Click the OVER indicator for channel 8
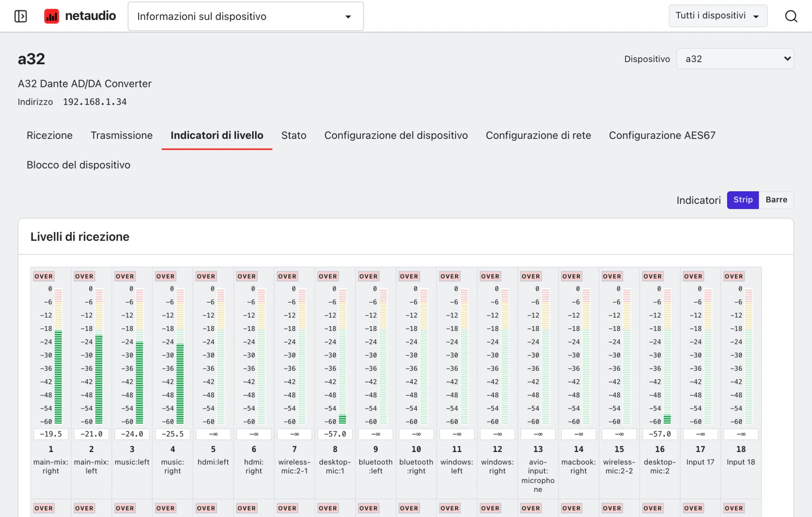812x517 pixels. [328, 276]
